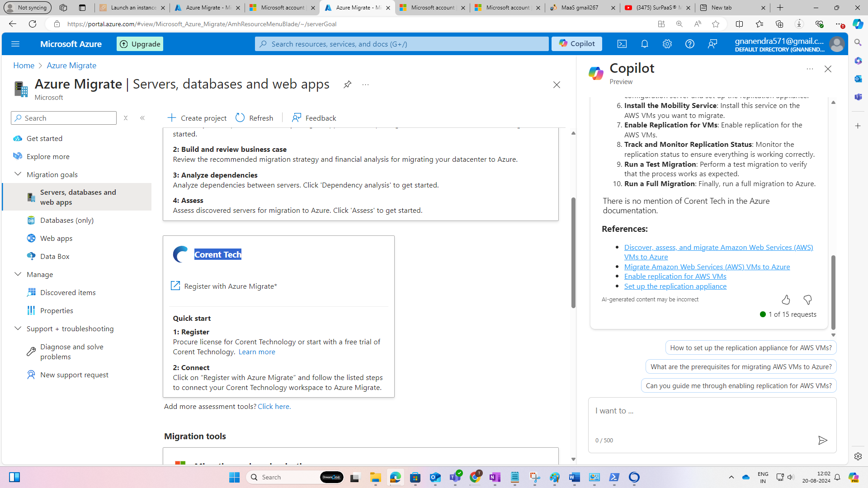Viewport: 868px width, 488px height.
Task: Give thumbs down to Copilot answer
Action: [807, 300]
